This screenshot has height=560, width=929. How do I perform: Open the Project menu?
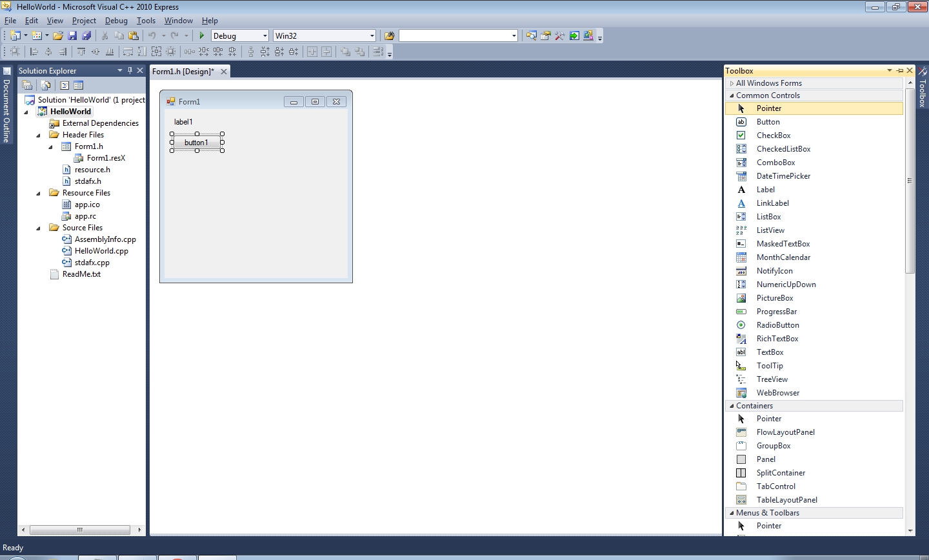pyautogui.click(x=84, y=20)
